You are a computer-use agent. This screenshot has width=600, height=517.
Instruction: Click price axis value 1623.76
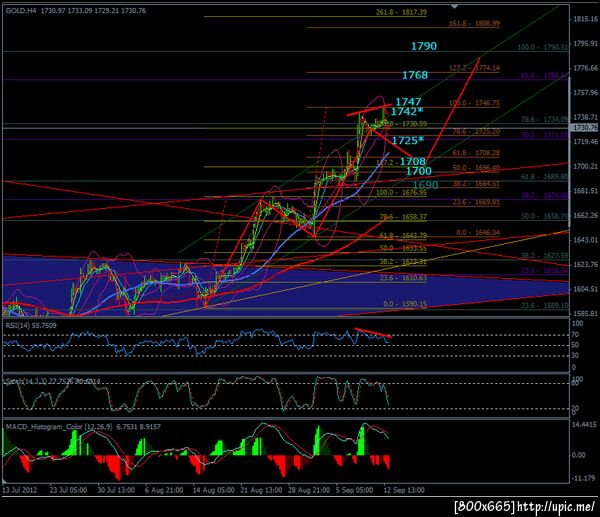click(585, 264)
